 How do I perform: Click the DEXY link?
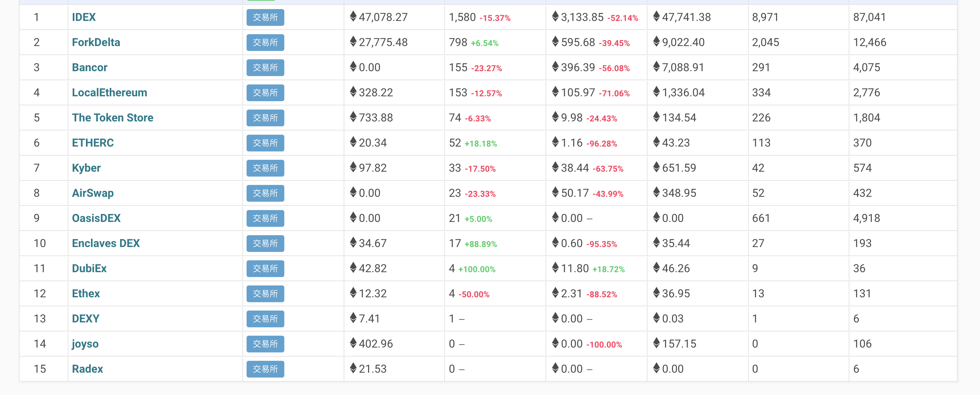86,319
